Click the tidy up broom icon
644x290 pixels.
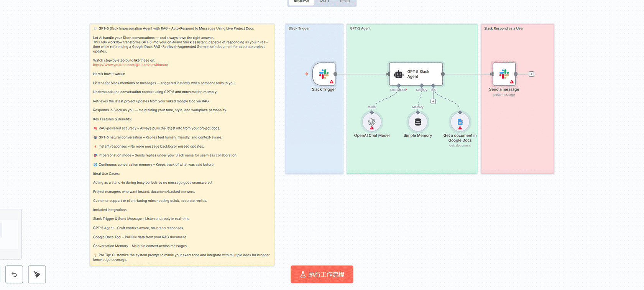point(37,274)
